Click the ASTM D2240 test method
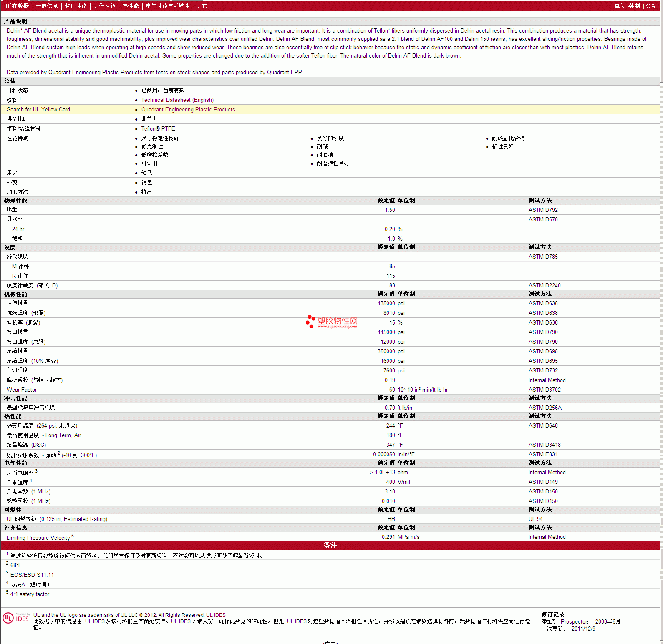Image resolution: width=663 pixels, height=644 pixels. 545,286
